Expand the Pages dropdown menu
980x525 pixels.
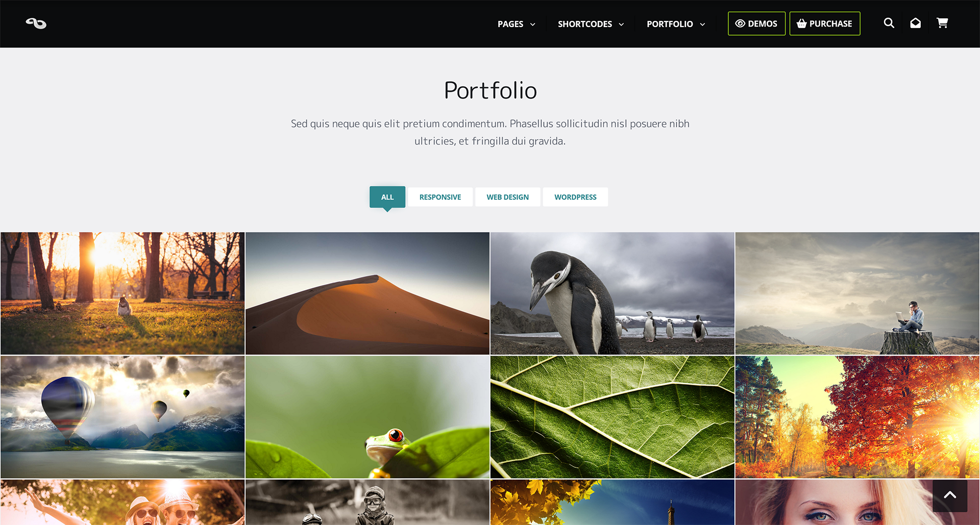[516, 24]
